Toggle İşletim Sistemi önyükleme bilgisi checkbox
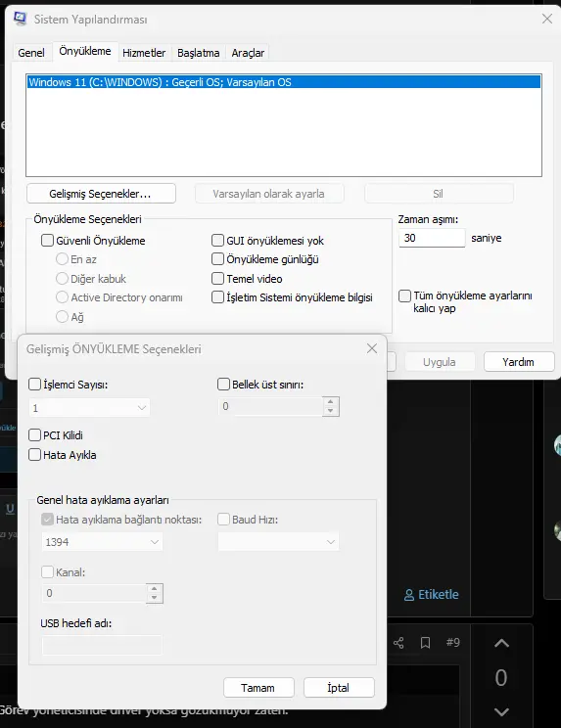 [217, 297]
